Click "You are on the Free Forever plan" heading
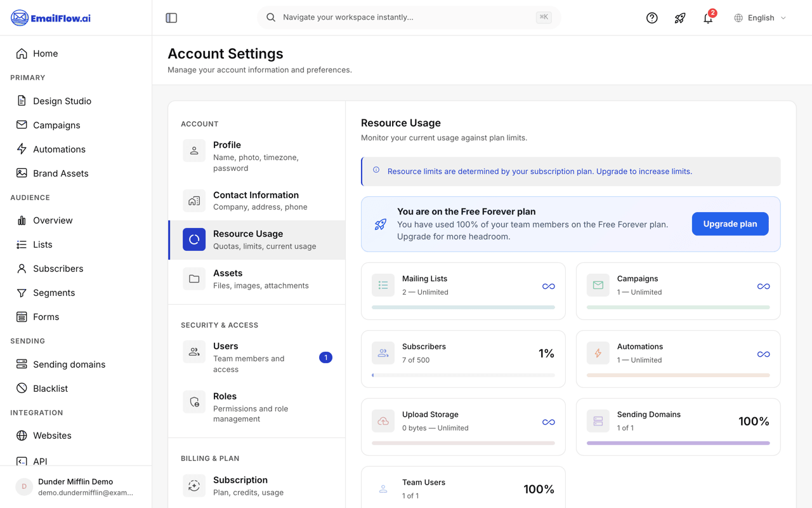The height and width of the screenshot is (508, 812). [466, 211]
